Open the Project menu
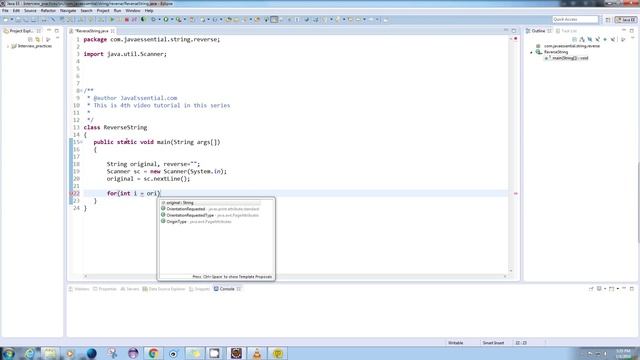 click(x=103, y=11)
